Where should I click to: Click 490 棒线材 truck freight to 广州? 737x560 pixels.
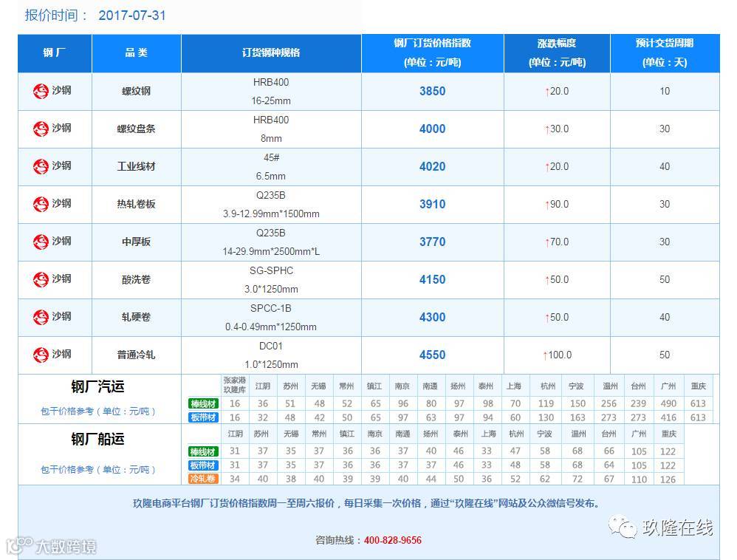pyautogui.click(x=668, y=403)
